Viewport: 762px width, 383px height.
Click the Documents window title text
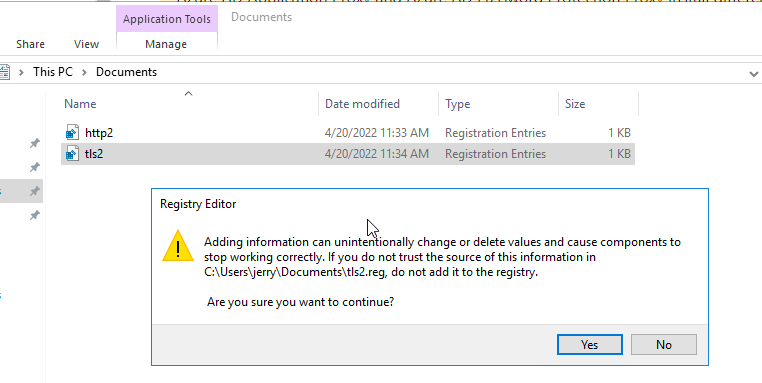pos(261,17)
